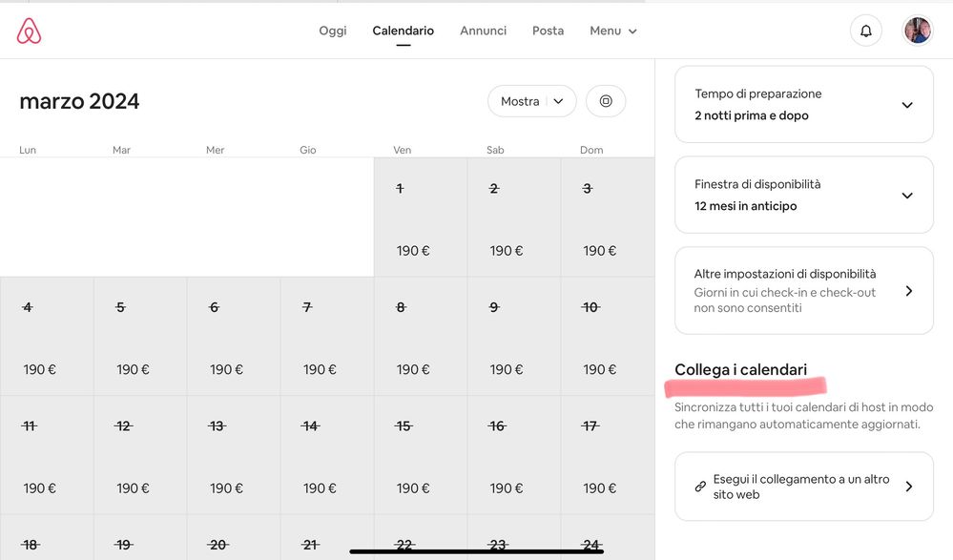
Task: Open arrow for Altre impostazioni di disponibilità
Action: pyautogui.click(x=908, y=291)
